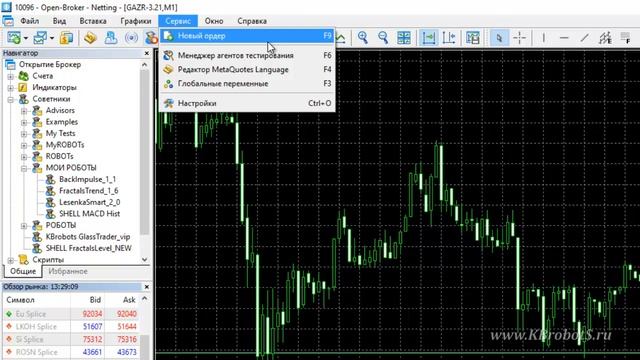This screenshot has height=360, width=640.
Task: Open the profiles dropdown arrow
Action: click(x=52, y=38)
